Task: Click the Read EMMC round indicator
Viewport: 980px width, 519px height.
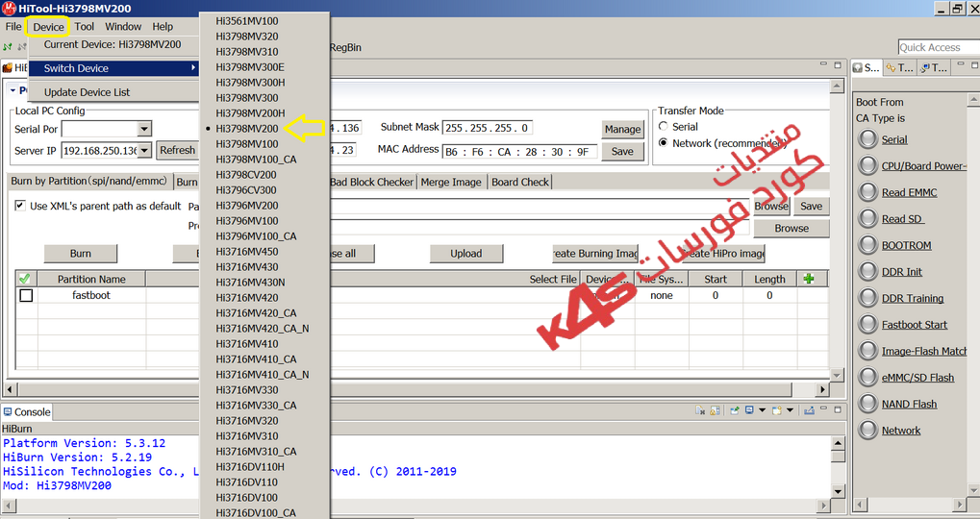Action: coord(867,191)
